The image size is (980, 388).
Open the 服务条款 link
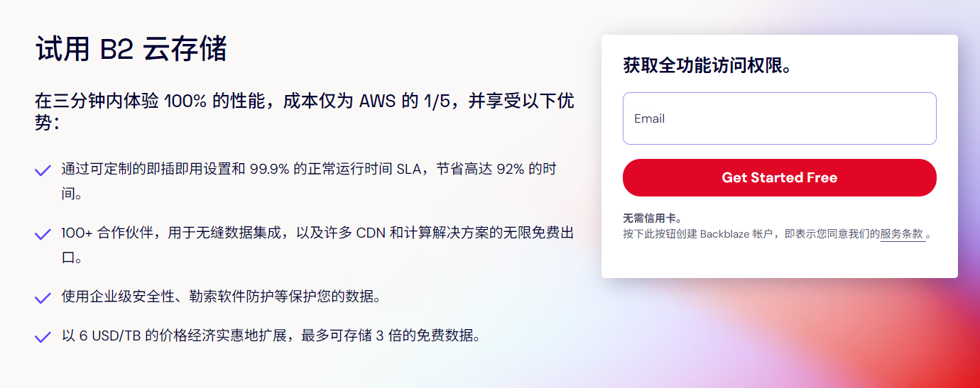click(902, 233)
